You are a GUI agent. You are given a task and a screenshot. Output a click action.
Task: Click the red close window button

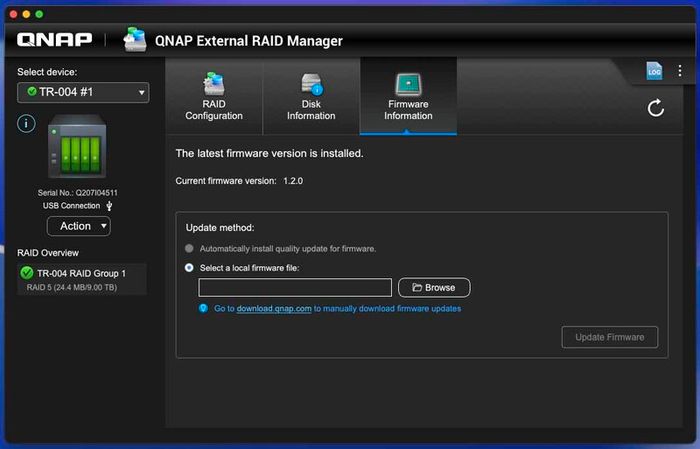pyautogui.click(x=13, y=14)
